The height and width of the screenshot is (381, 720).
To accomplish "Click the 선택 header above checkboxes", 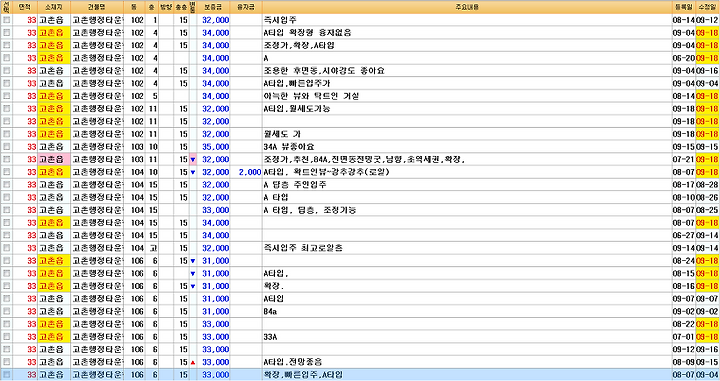I will [x=6, y=7].
